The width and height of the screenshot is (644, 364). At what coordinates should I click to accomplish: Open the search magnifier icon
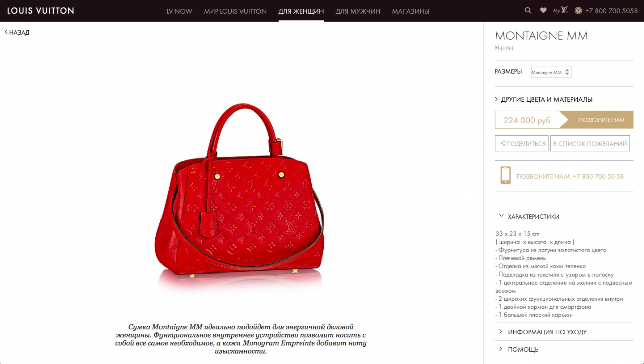coord(528,10)
